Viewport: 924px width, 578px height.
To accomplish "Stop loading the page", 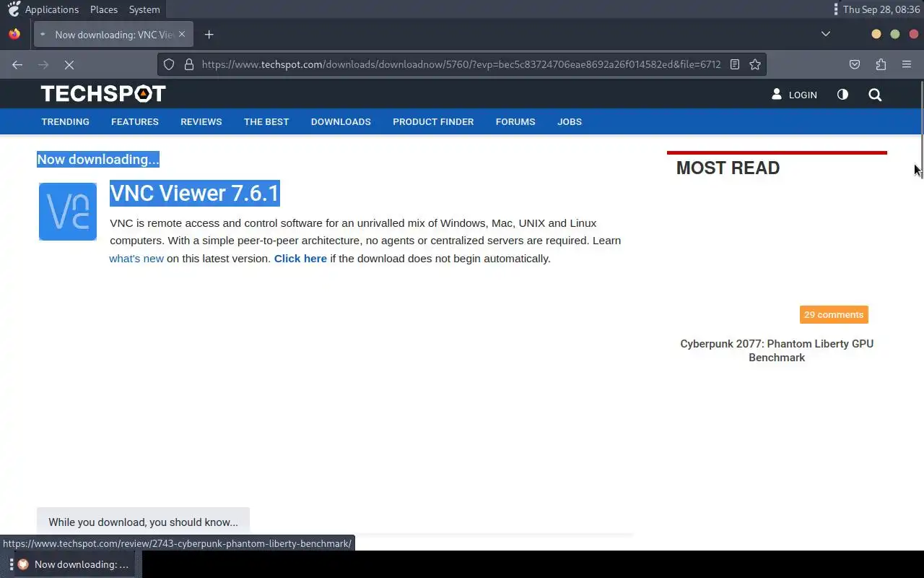I will tap(69, 64).
